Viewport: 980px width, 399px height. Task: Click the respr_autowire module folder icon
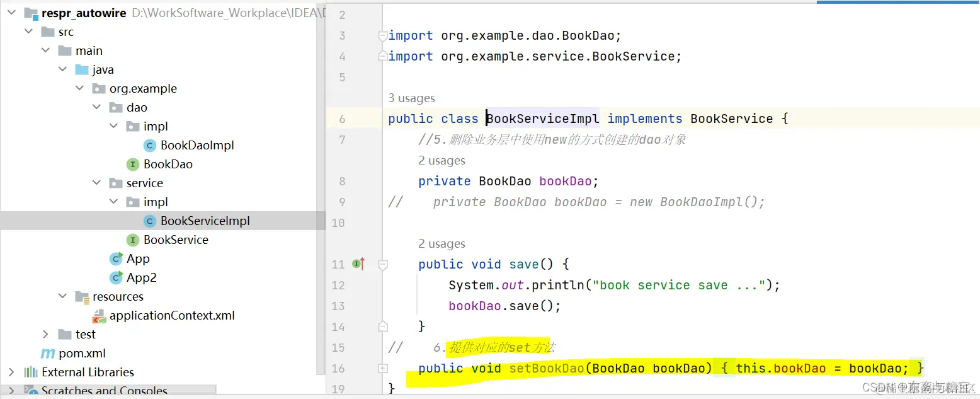[31, 13]
